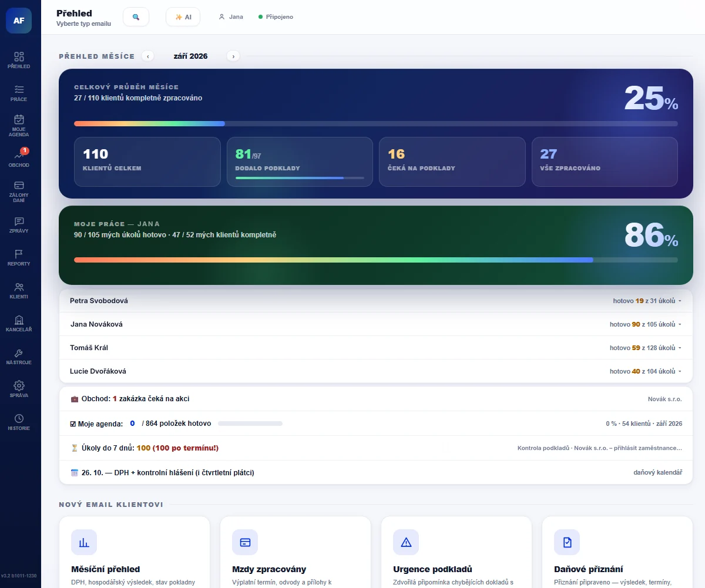Image resolution: width=705 pixels, height=588 pixels.
Task: Open the Přehled dashboard icon in sidebar
Action: pyautogui.click(x=19, y=56)
